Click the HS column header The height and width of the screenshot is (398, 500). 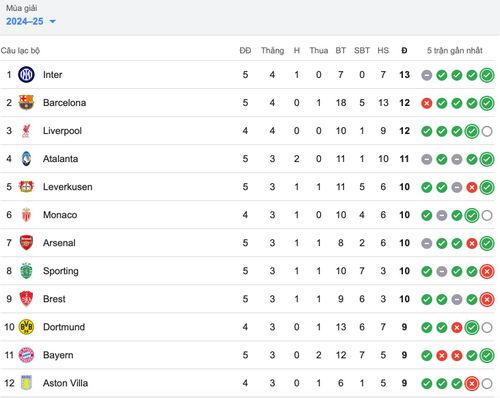[x=383, y=51]
